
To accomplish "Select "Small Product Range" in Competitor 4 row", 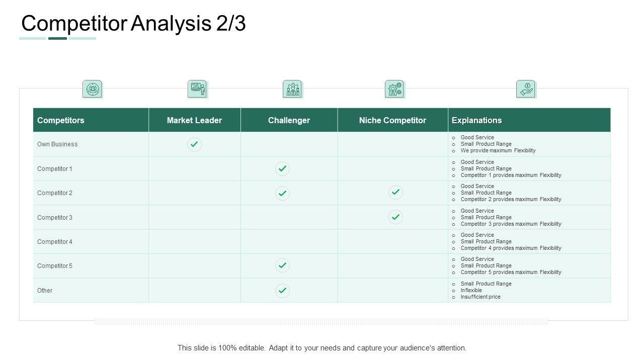I will [486, 241].
